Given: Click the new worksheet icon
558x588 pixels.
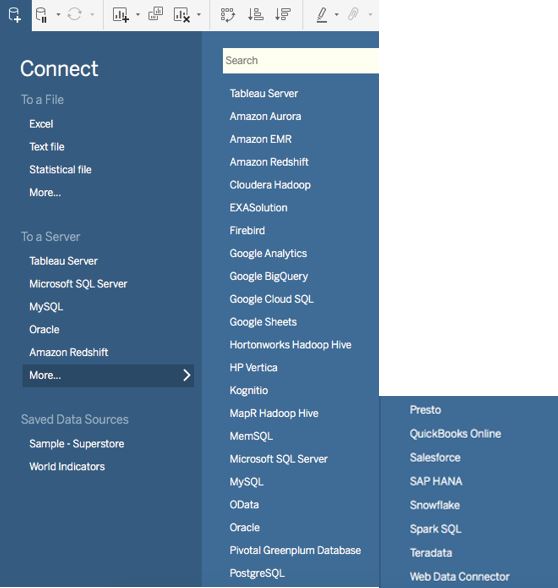Looking at the screenshot, I should (121, 15).
